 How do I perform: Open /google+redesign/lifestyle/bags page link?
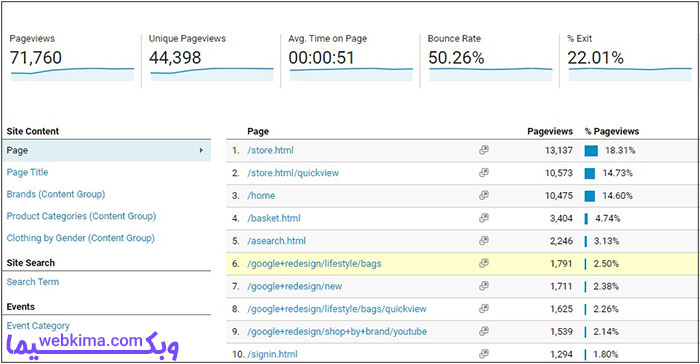[x=314, y=264]
